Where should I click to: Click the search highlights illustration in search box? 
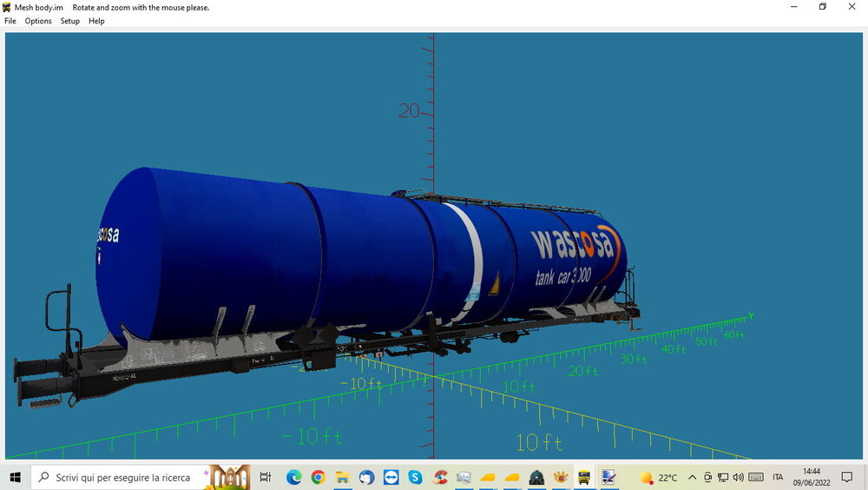tap(227, 477)
